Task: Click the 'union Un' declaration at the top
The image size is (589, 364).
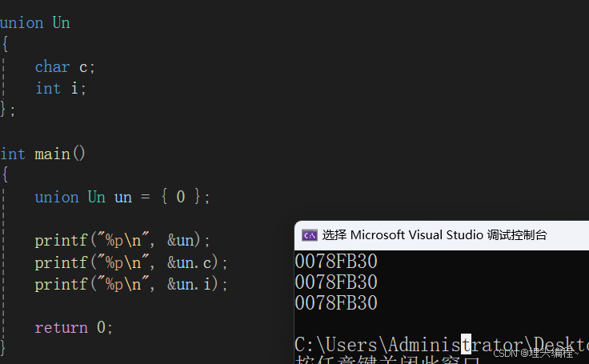Action: [35, 23]
